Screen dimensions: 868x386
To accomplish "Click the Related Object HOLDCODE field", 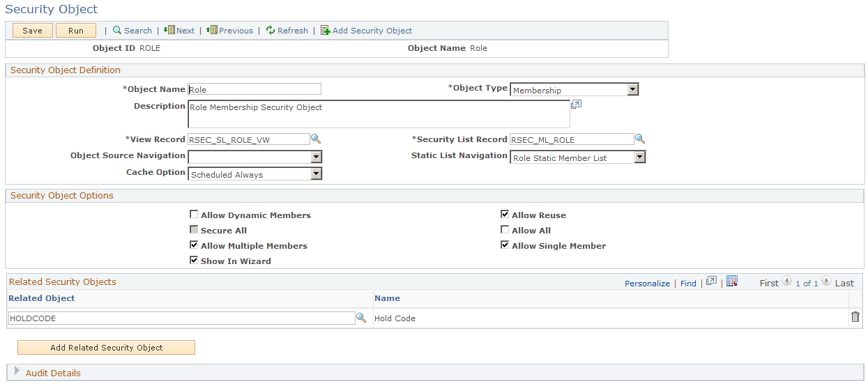I will point(182,318).
